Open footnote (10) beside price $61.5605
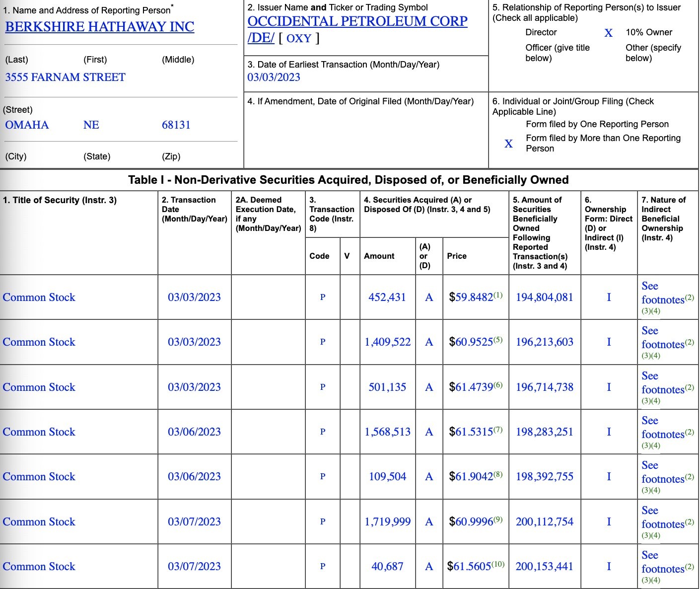This screenshot has height=589, width=700. tap(498, 564)
